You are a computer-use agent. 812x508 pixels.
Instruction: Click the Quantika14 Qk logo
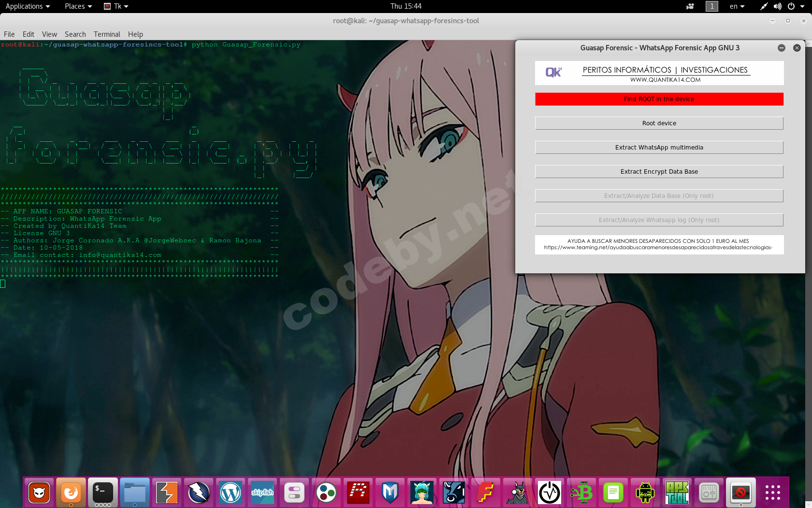(x=553, y=72)
